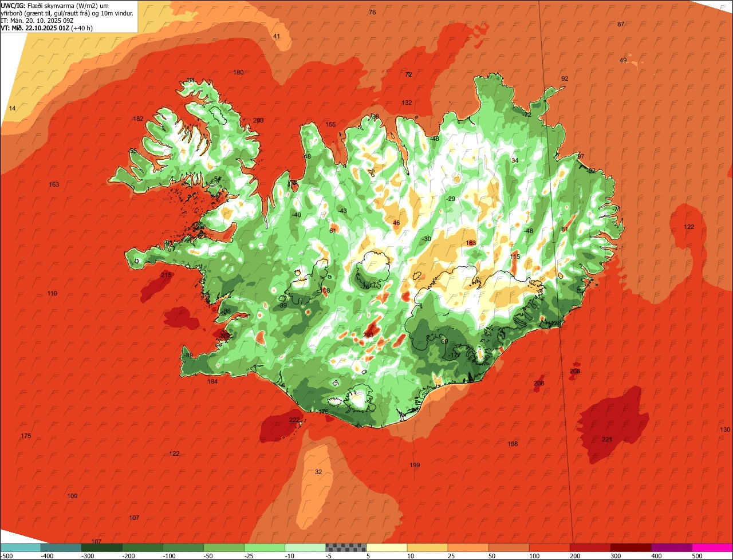The image size is (733, 560).
Task: Click the dark maroon swatch above 300
Action: pos(631,547)
